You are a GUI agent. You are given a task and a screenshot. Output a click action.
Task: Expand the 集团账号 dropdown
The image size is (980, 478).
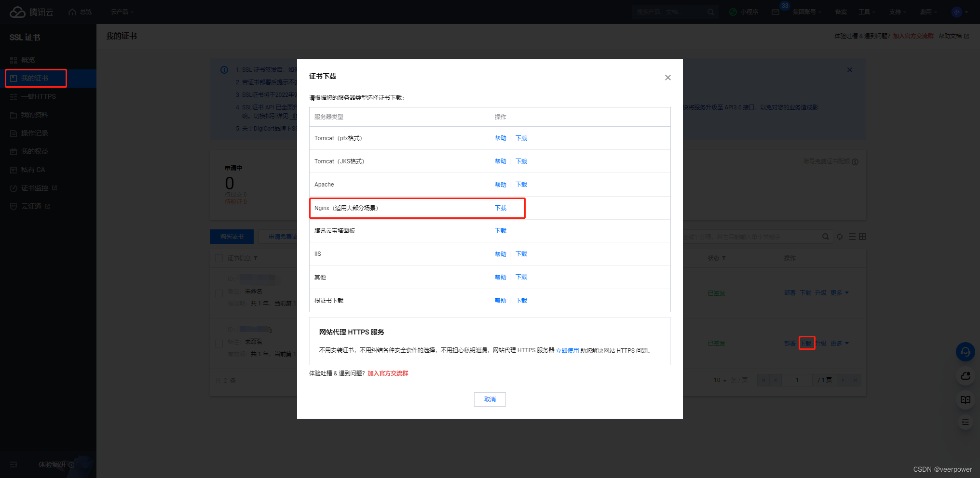click(x=807, y=12)
